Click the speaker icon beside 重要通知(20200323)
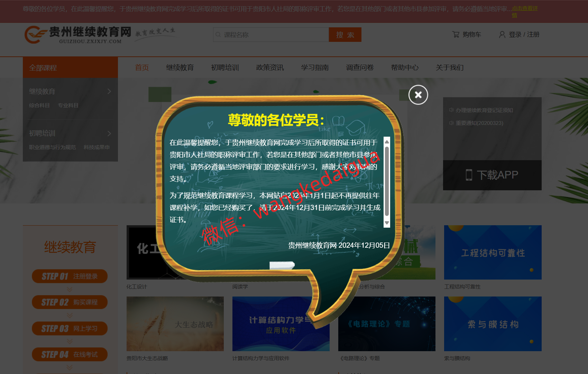 pyautogui.click(x=451, y=123)
